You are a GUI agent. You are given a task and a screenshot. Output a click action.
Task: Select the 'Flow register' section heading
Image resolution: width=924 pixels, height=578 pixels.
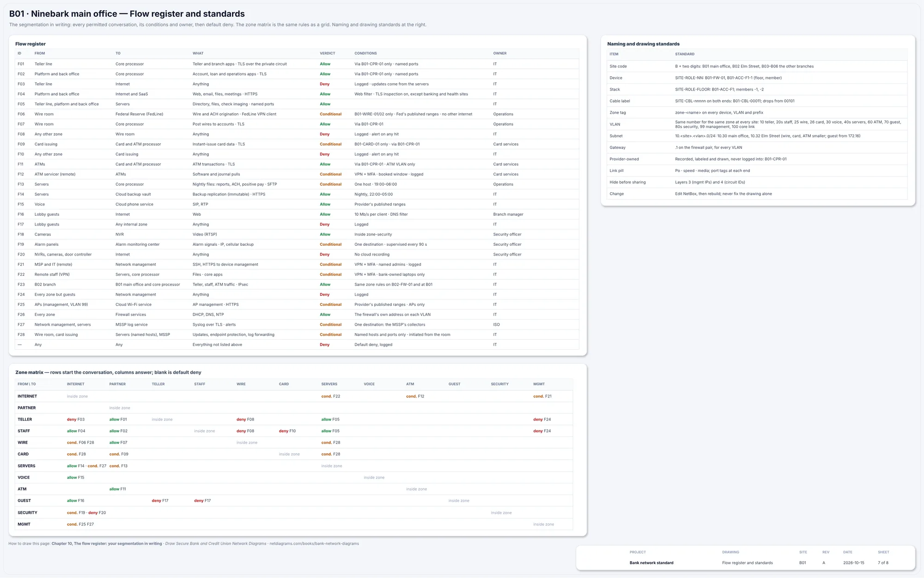(30, 44)
